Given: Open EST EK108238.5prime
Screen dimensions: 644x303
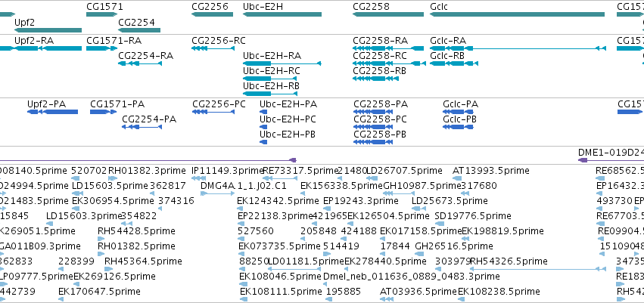Looking at the screenshot, I should click(462, 299).
